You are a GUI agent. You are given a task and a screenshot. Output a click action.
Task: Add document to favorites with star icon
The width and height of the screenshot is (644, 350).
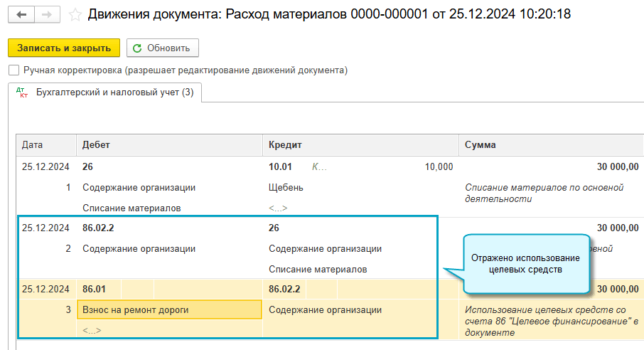coord(75,14)
